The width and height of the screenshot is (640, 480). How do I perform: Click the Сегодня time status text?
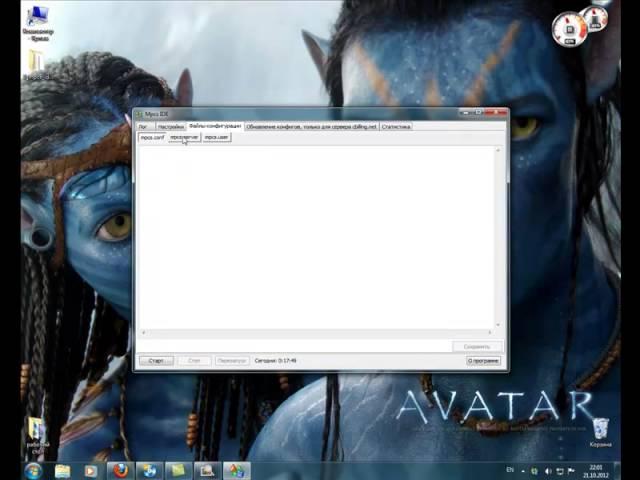tap(276, 361)
